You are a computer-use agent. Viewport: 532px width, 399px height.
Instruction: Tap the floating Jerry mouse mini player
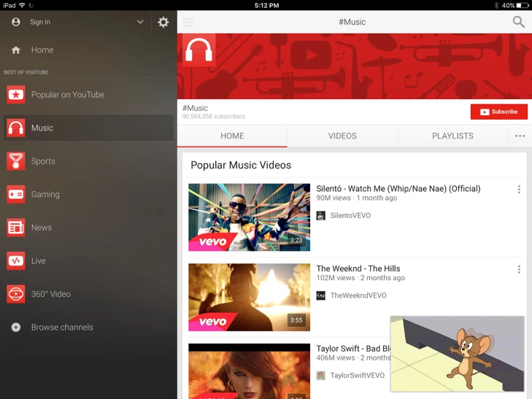click(x=457, y=354)
